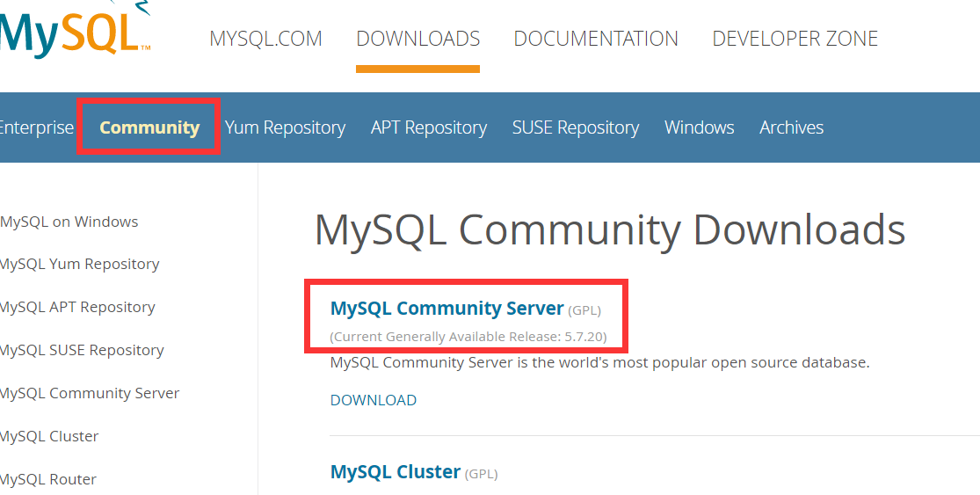Open the MYSQL.COM top navigation tab
Screen dimensions: 980x495
(x=265, y=39)
